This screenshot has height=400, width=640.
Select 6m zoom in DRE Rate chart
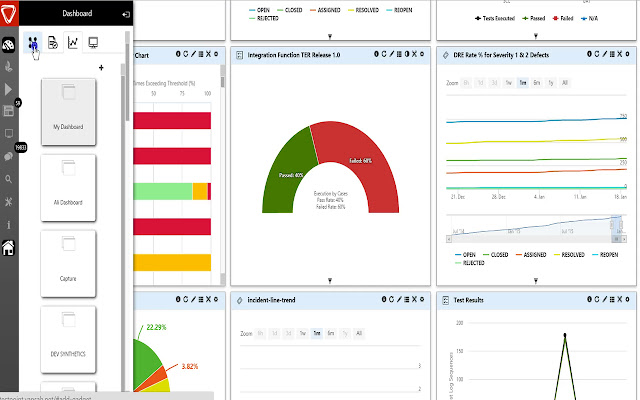click(537, 83)
